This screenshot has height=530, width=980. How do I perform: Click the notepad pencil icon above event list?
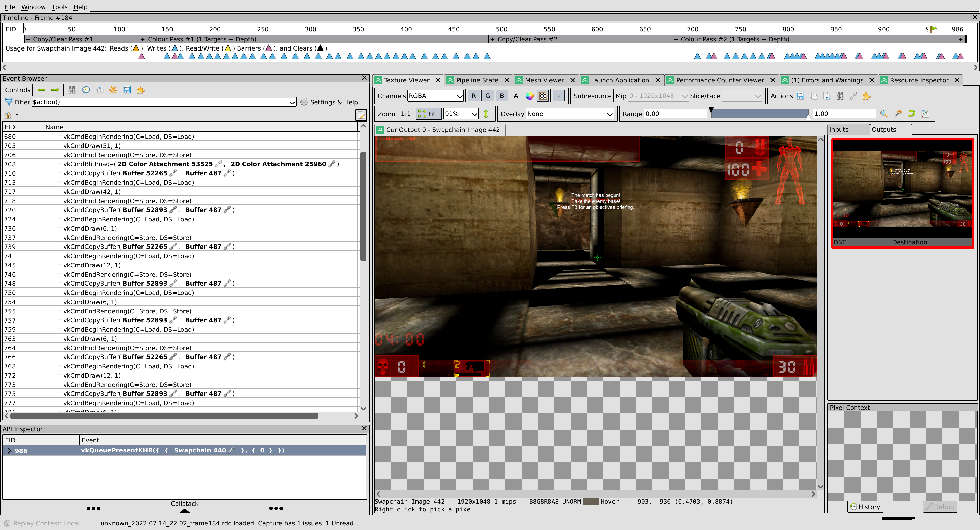click(x=361, y=115)
